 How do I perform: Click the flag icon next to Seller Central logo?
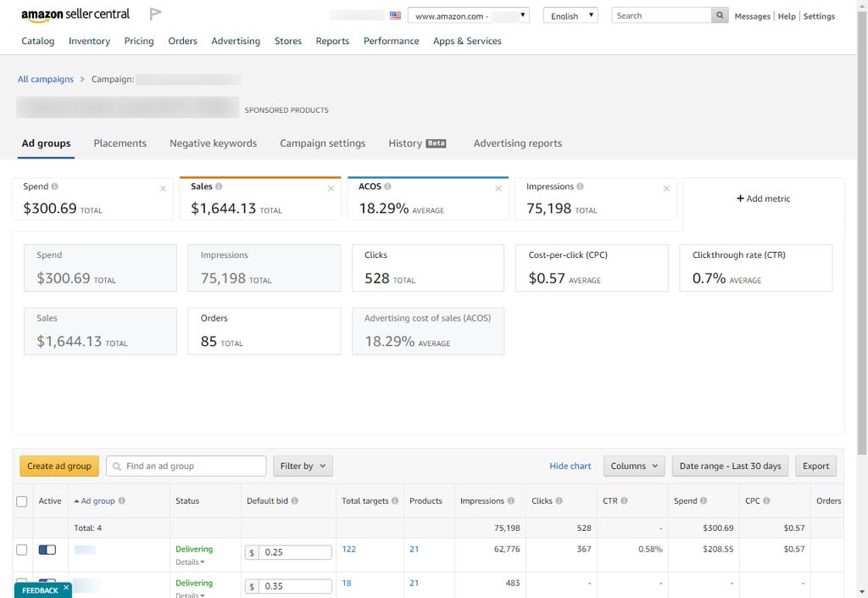pyautogui.click(x=156, y=14)
